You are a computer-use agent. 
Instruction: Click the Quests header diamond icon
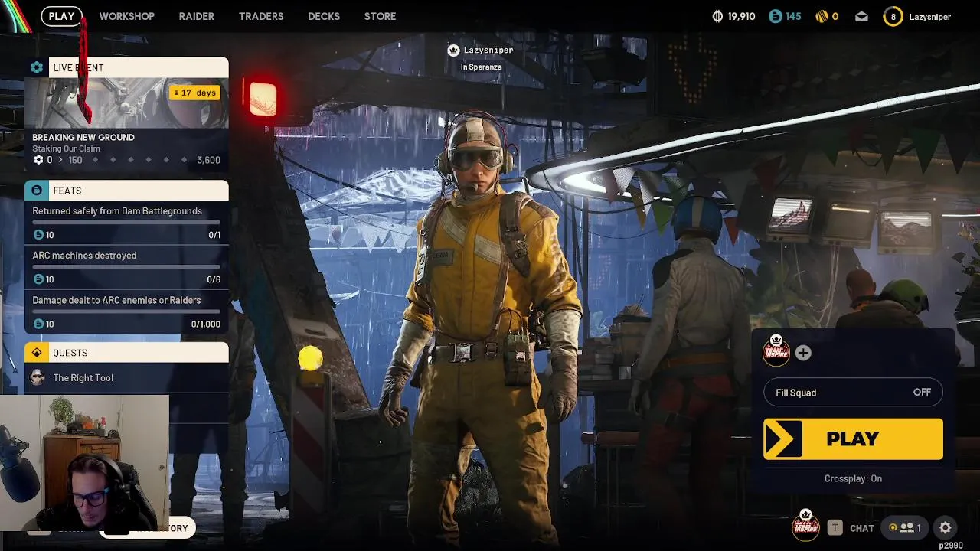tap(37, 353)
